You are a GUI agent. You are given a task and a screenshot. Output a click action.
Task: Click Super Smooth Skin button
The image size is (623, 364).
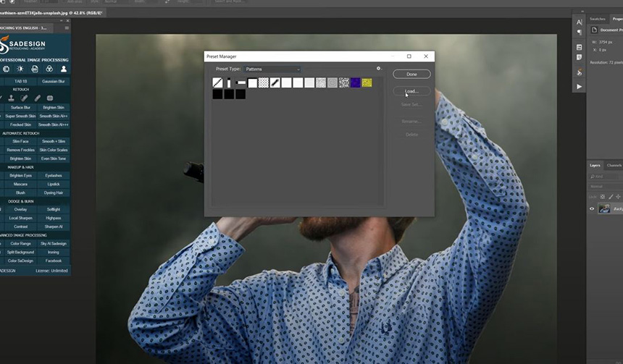tap(21, 117)
